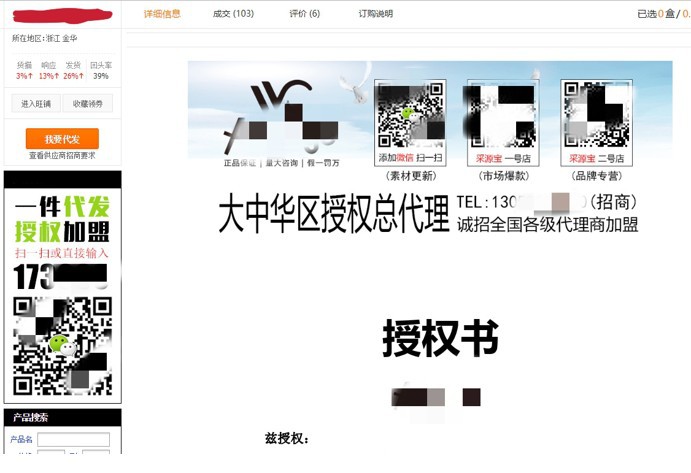The width and height of the screenshot is (691, 473).
Task: Click the 货描 3% rating
Action: (24, 71)
